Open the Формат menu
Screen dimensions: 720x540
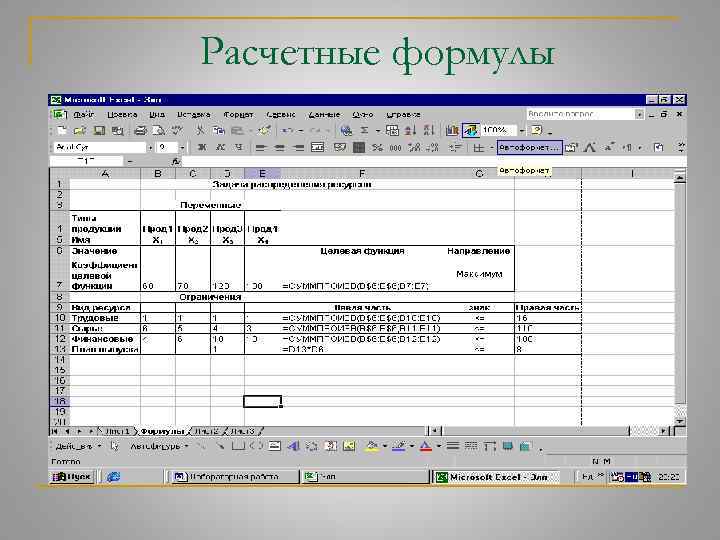tap(238, 114)
